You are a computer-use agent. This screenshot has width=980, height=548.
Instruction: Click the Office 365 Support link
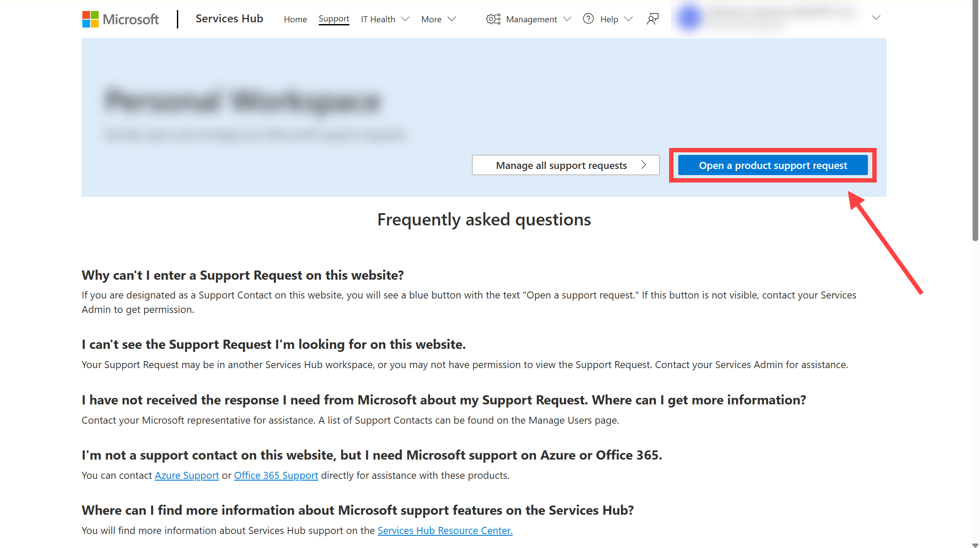pos(276,475)
